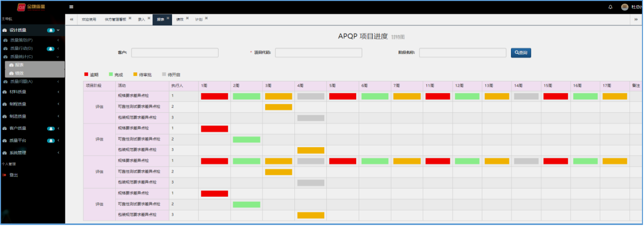644x226 pixels.
Task: Switch to the 欢迎使用 tab
Action: coord(89,19)
